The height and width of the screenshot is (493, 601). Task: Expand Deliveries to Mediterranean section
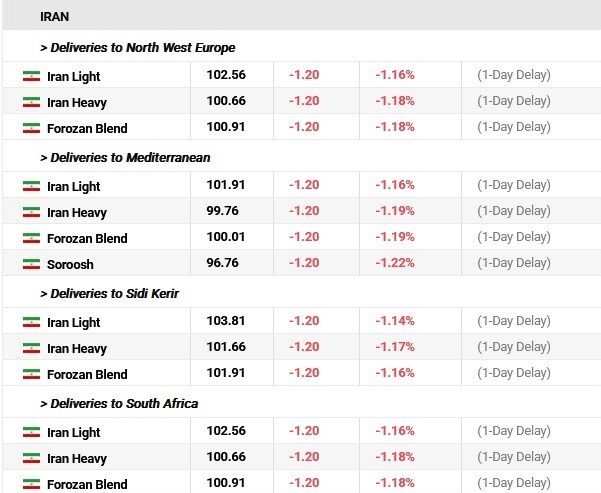click(x=125, y=158)
